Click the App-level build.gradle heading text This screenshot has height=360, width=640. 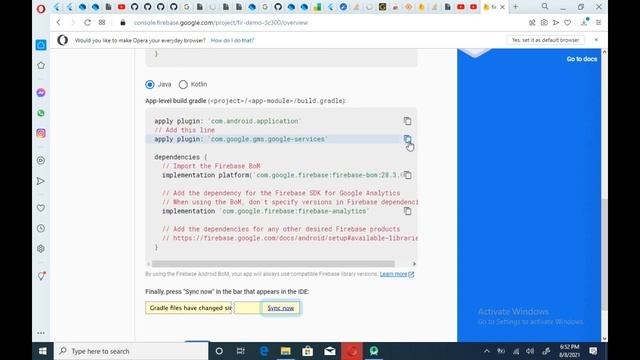pos(245,101)
